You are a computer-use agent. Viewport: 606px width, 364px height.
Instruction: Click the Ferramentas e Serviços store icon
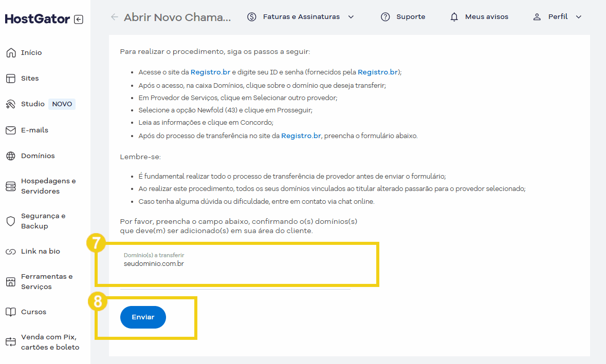click(11, 282)
